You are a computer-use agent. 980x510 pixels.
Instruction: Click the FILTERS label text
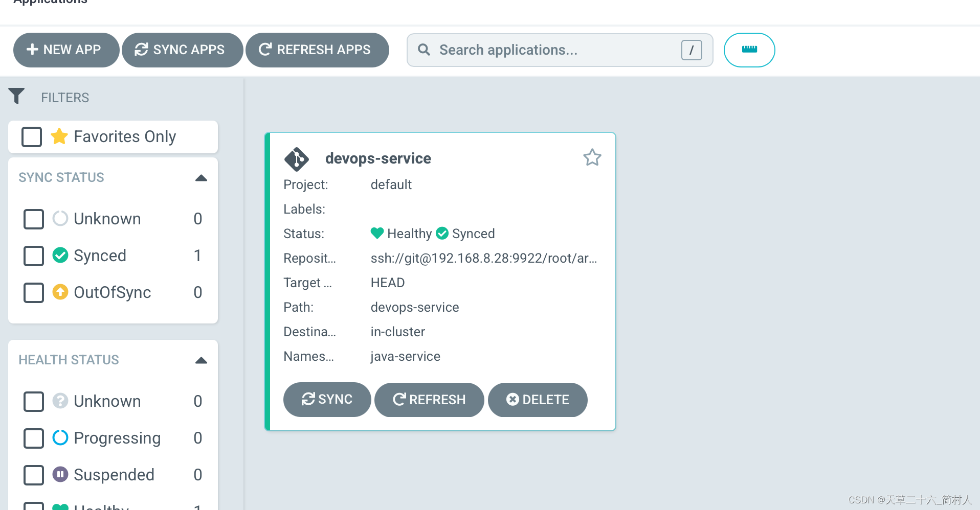pyautogui.click(x=65, y=98)
